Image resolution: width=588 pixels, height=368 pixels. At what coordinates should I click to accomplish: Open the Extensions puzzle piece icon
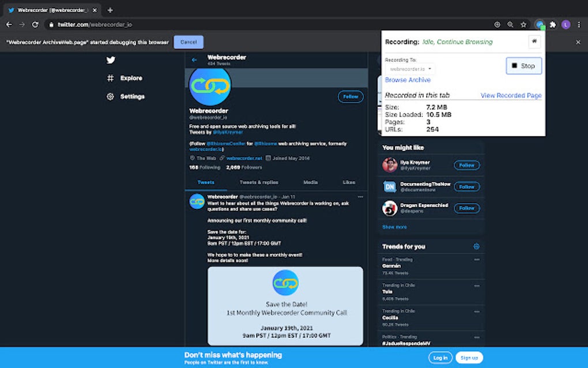pos(552,25)
